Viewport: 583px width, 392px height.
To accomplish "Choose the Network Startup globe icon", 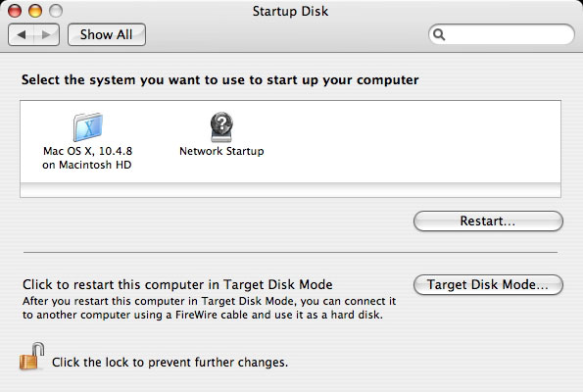I will click(x=221, y=126).
